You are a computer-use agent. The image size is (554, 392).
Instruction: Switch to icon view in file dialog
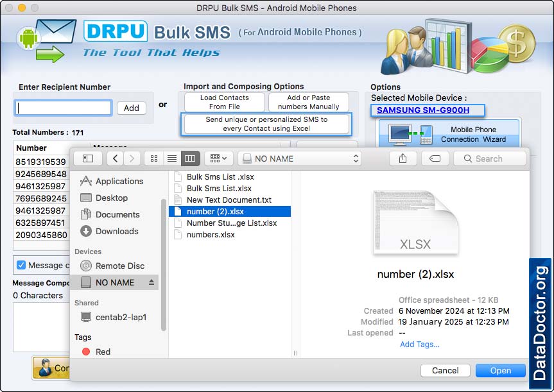pos(154,158)
